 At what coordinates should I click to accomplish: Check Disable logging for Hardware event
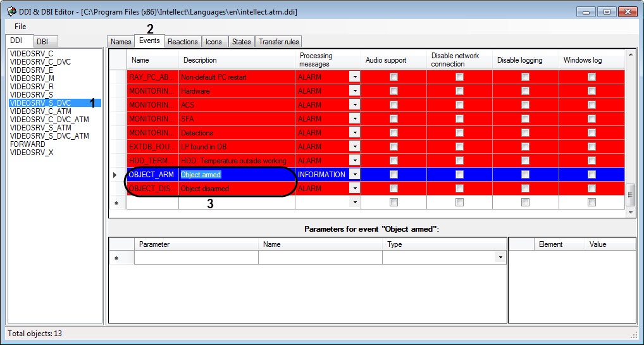click(x=525, y=91)
